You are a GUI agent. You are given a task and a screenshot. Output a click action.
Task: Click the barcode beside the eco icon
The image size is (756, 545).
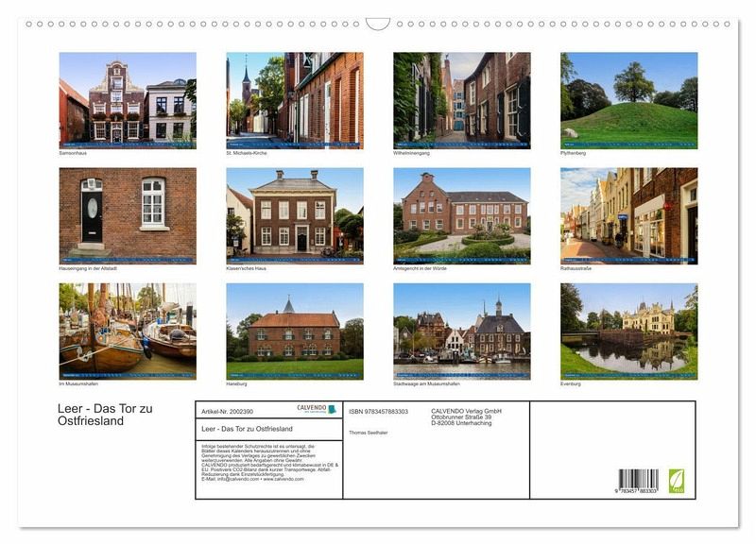639,479
